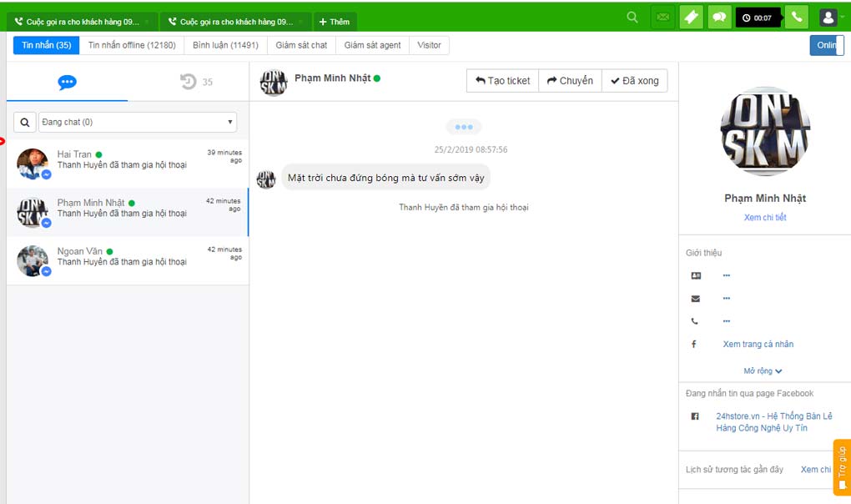Viewport: 851px width, 504px height.
Task: Click the search icon beside chat filter
Action: 25,123
